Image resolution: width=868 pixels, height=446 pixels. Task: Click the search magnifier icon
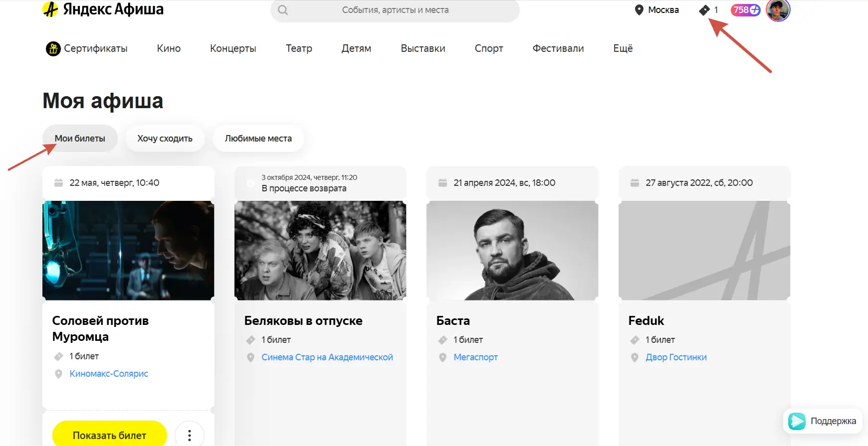[x=283, y=10]
